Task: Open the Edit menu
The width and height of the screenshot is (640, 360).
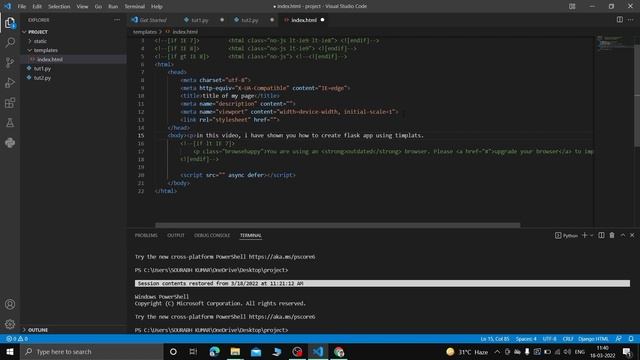Action: coord(37,7)
